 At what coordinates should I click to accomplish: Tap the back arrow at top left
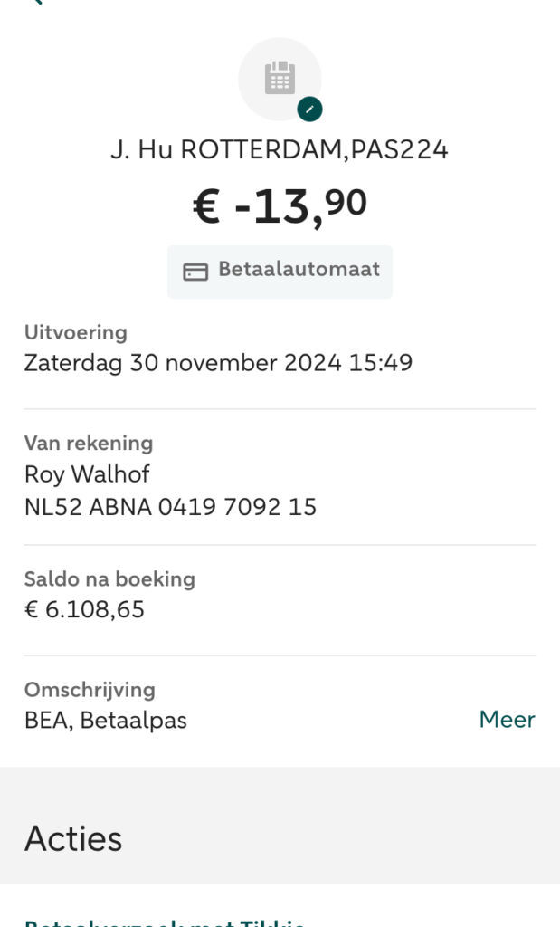[x=36, y=3]
